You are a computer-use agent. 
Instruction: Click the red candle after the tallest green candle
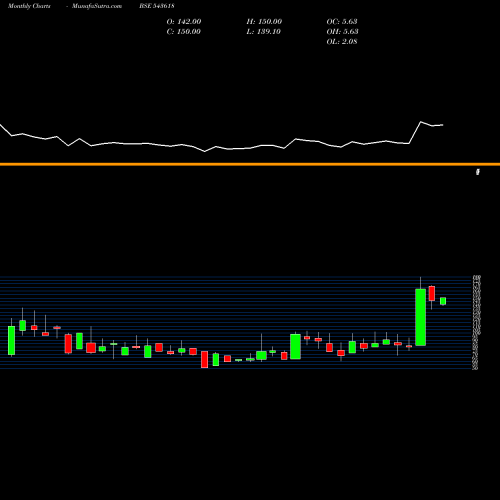coord(432,293)
